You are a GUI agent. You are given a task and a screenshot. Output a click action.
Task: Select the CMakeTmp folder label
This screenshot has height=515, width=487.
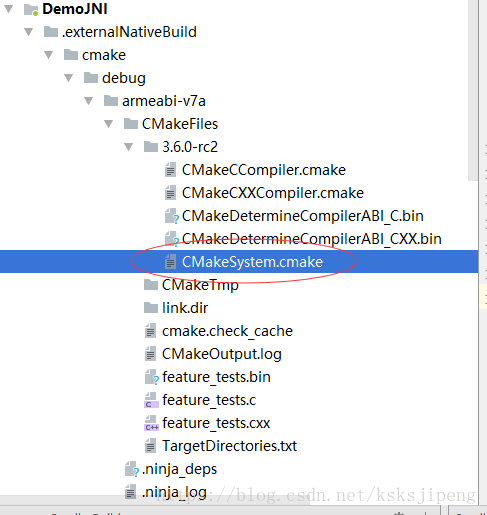click(x=200, y=285)
